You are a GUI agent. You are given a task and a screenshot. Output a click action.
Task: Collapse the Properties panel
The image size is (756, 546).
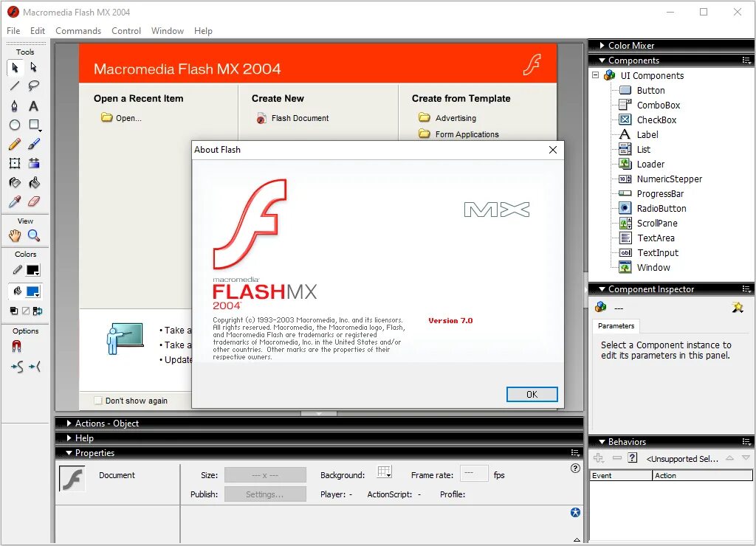(x=69, y=453)
